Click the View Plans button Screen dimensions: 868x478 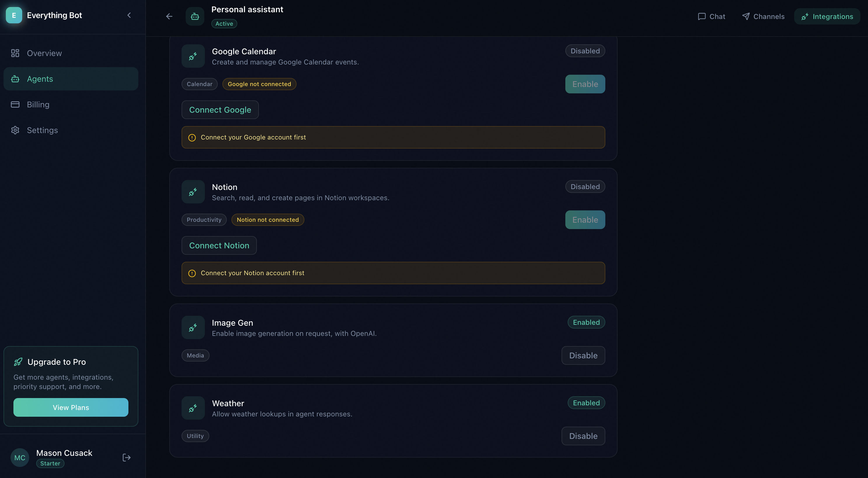71,407
